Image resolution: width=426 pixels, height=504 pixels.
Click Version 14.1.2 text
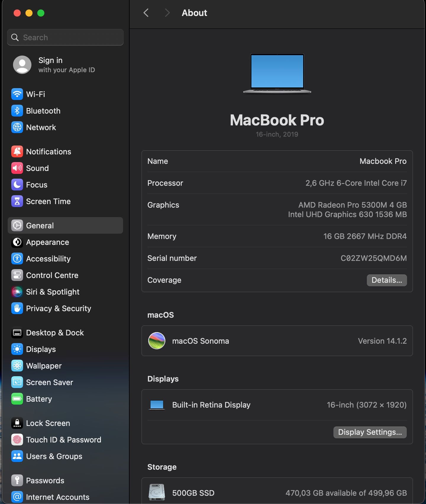pos(382,341)
